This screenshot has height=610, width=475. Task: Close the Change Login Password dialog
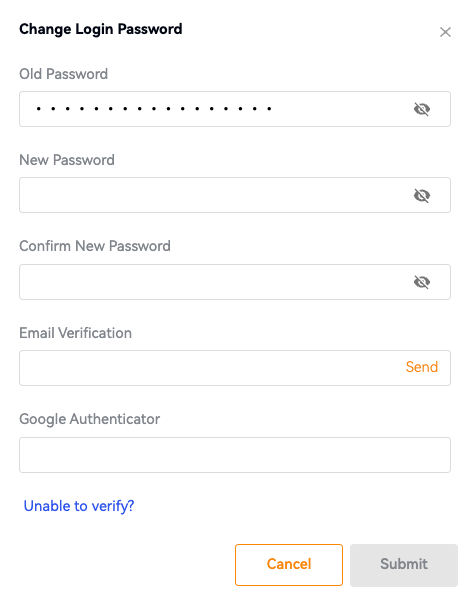[445, 32]
